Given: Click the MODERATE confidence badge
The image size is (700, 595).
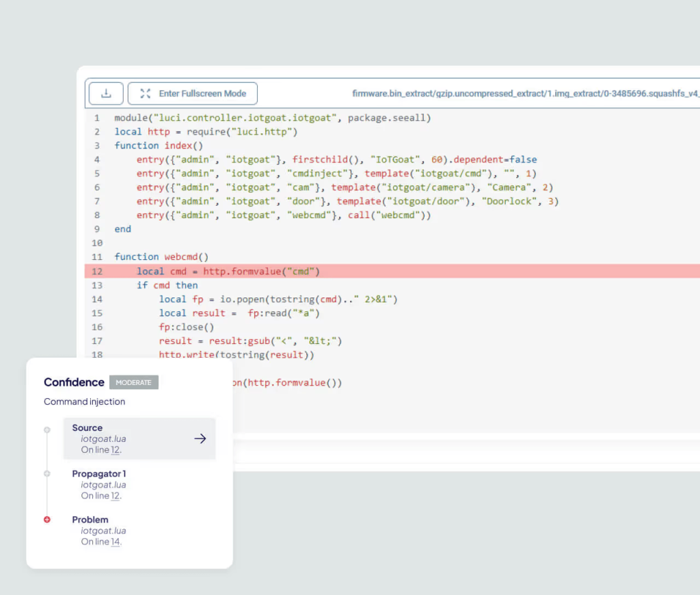Looking at the screenshot, I should point(133,382).
